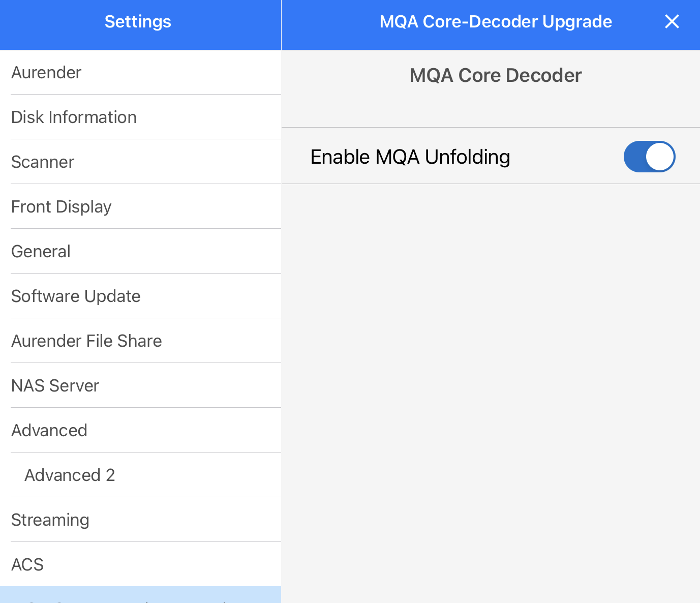This screenshot has width=700, height=603.
Task: Choose NAS Server in settings
Action: (x=140, y=385)
